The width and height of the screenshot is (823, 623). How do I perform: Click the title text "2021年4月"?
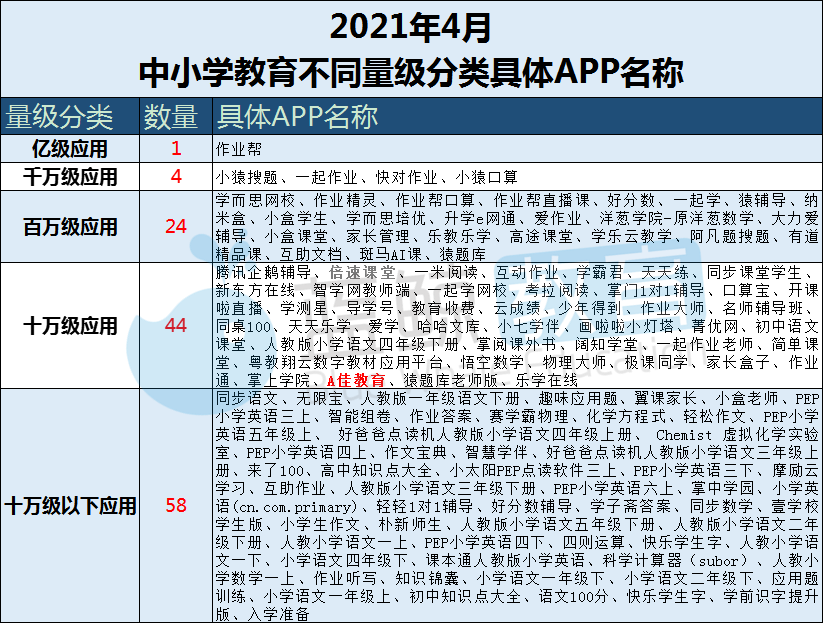410,27
